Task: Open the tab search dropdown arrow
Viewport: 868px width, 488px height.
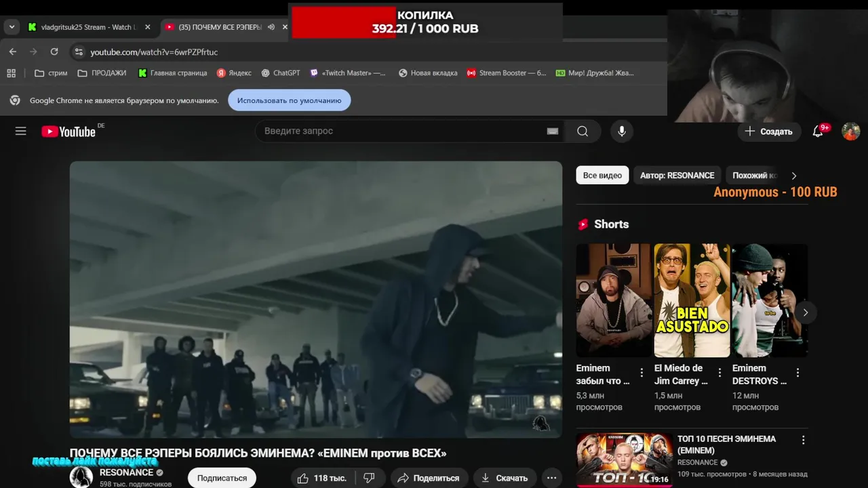Action: pos(12,27)
